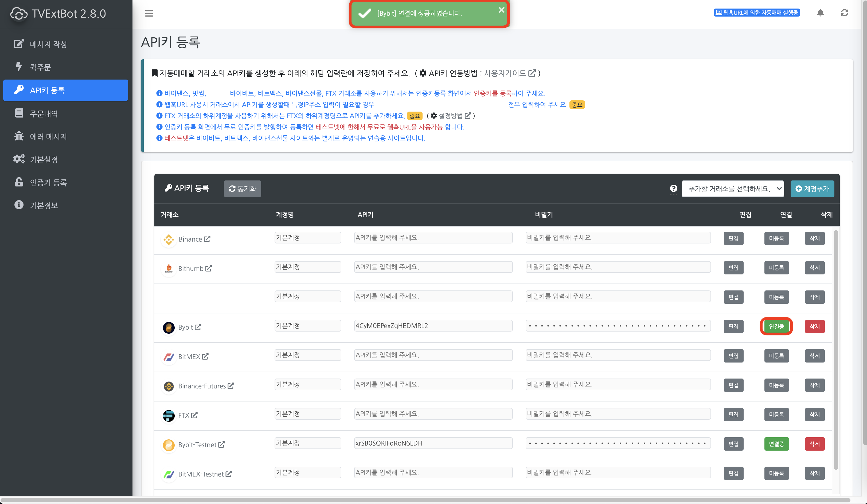Click the Bithumb account name field
This screenshot has height=504, width=867.
[x=308, y=267]
